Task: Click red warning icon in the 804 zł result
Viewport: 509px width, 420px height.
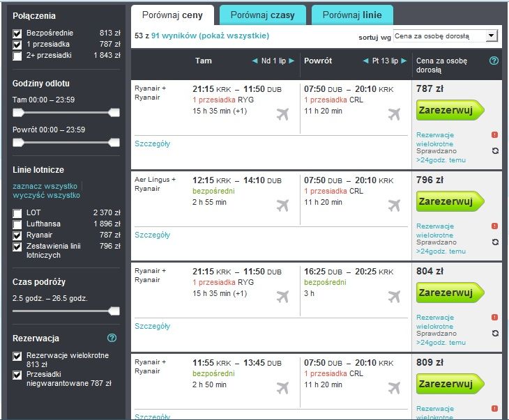Action: tap(495, 317)
